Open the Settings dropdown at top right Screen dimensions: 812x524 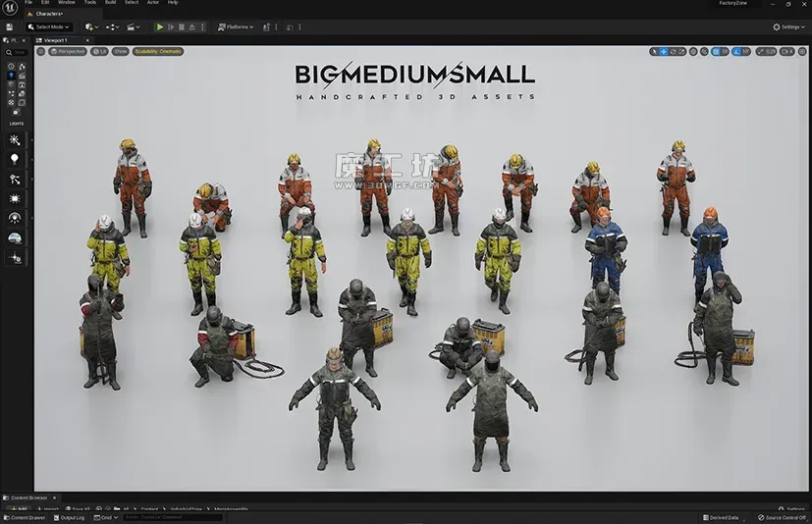(789, 26)
